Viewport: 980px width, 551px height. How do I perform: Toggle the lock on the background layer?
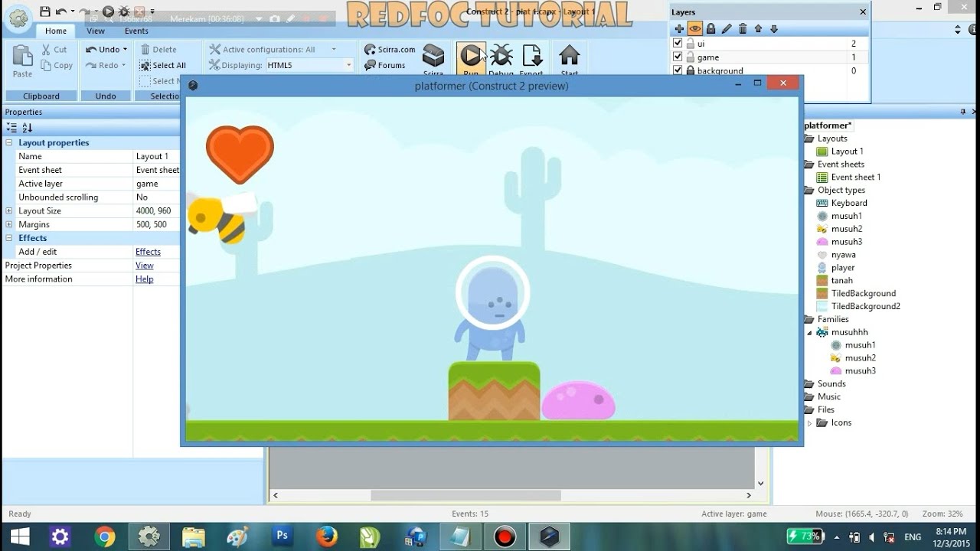tap(690, 70)
